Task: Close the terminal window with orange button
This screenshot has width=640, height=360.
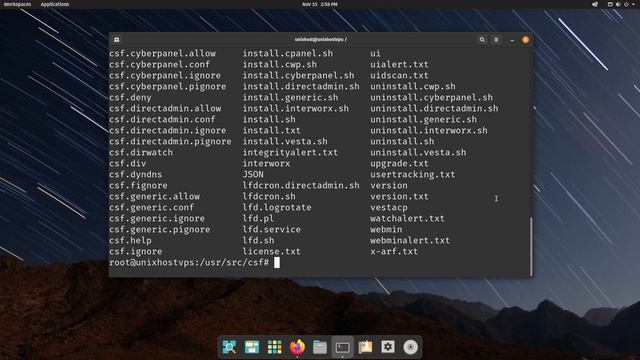Action: [526, 40]
